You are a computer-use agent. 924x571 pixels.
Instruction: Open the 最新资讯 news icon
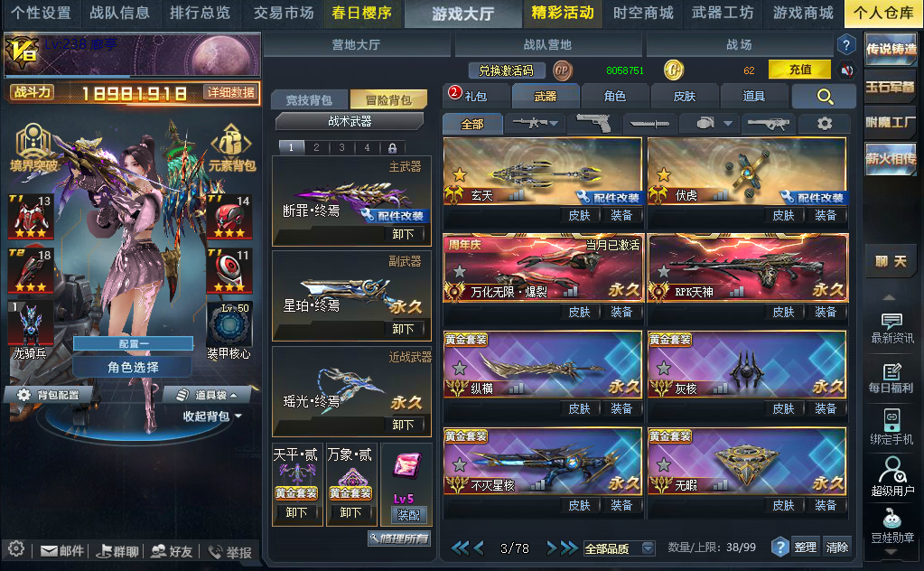point(892,328)
